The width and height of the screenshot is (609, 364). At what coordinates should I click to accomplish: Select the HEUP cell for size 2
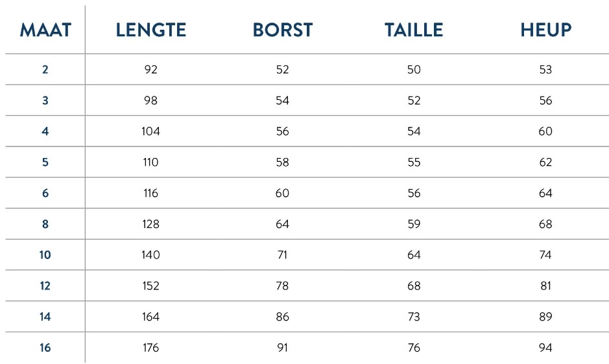545,69
